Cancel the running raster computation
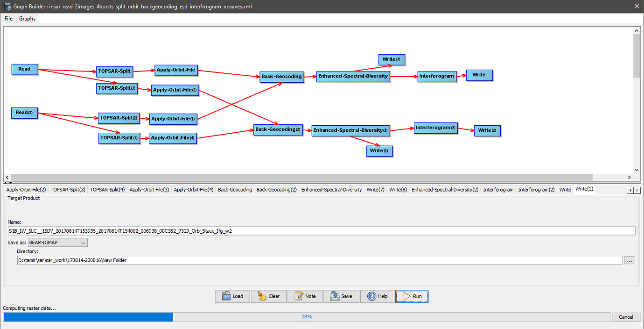Image resolution: width=644 pixels, height=329 pixels. coord(626,317)
